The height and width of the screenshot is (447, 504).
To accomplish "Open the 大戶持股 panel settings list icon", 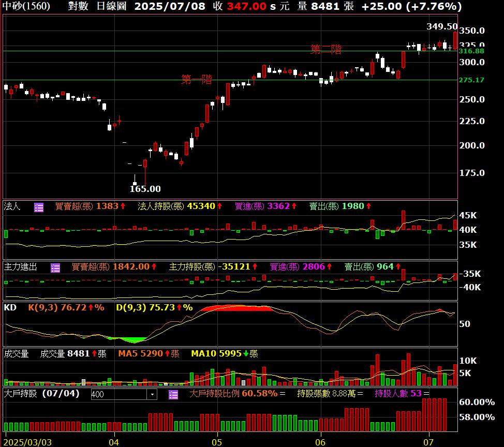I will [x=173, y=394].
